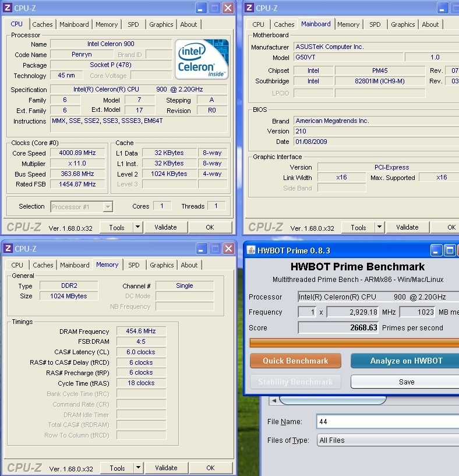Click HWBOT Processor field Intel Celeron 900
The height and width of the screenshot is (476, 459).
(x=378, y=297)
